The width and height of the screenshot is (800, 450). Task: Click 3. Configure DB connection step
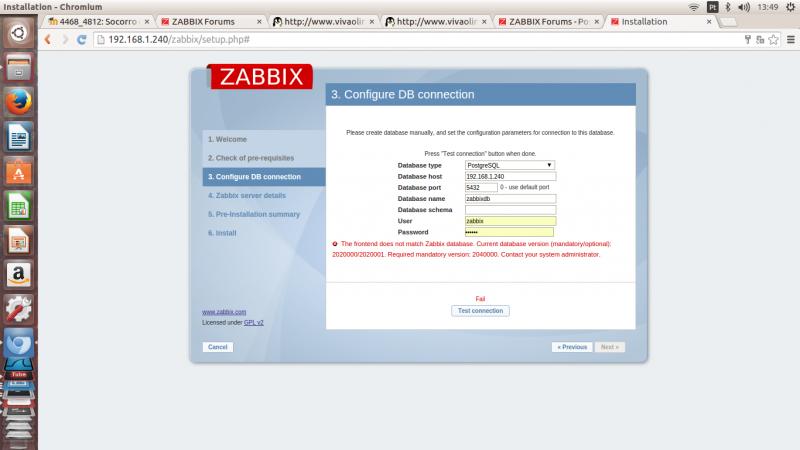tap(264, 177)
